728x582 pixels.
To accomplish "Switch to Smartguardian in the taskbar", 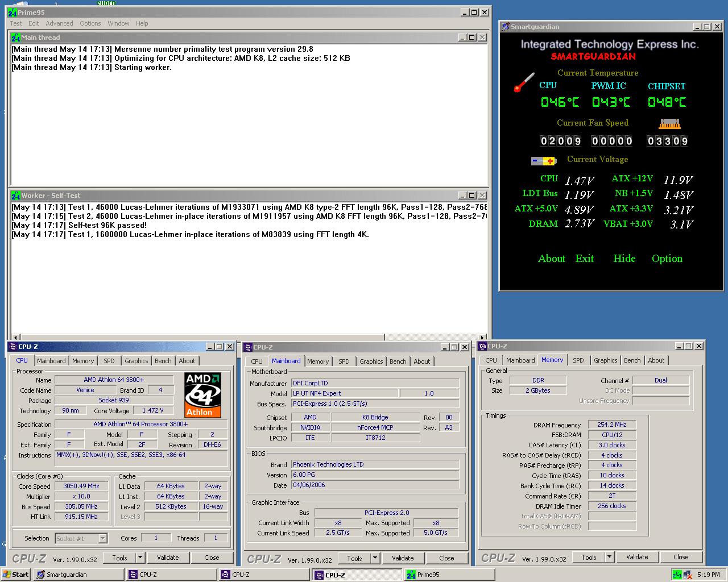I will pos(78,575).
